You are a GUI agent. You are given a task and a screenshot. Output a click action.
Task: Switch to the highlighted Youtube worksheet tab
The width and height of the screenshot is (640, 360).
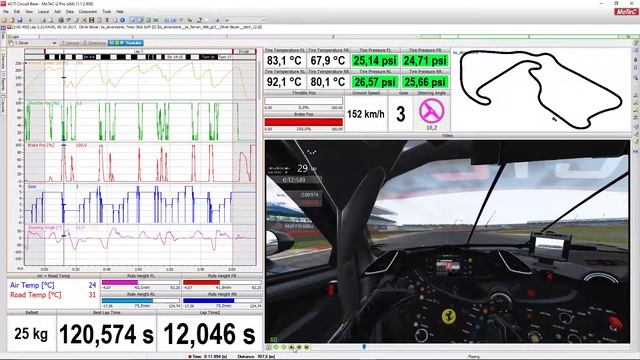[x=125, y=43]
